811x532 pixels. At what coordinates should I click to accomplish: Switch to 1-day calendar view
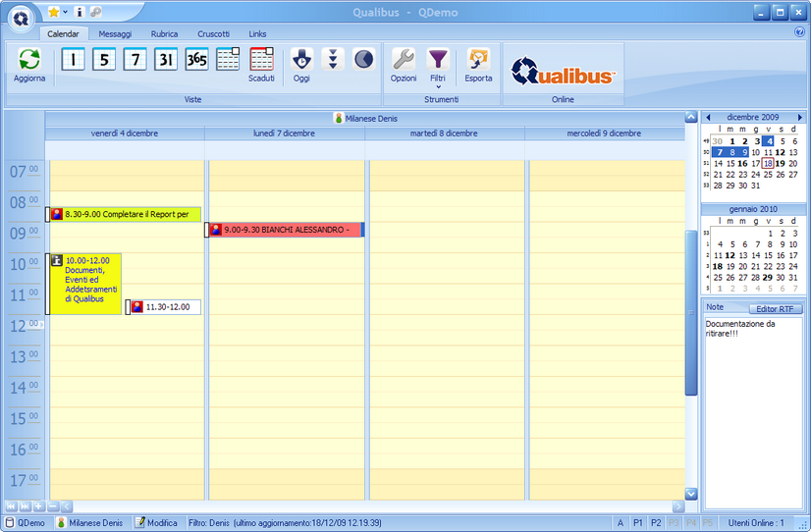tap(74, 60)
